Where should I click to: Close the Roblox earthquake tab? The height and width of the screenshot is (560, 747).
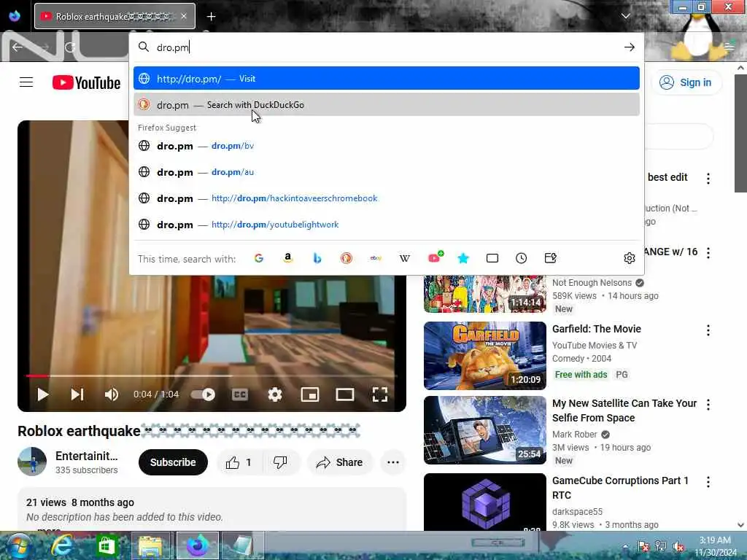[184, 16]
